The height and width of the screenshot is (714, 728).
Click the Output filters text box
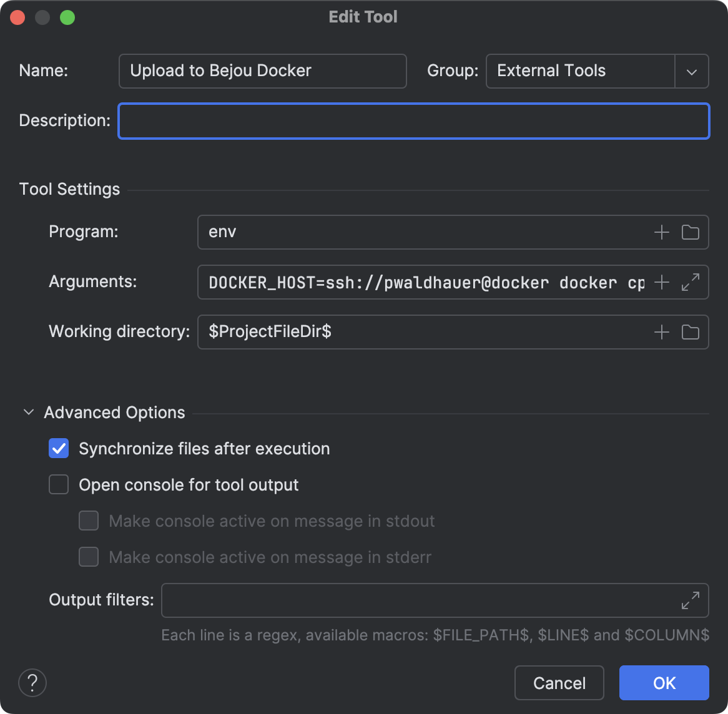pos(418,600)
